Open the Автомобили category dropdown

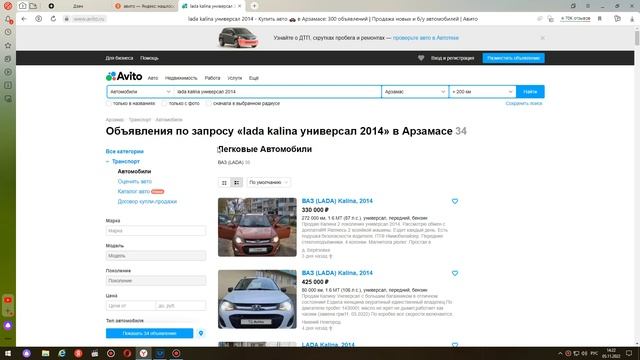tap(140, 92)
